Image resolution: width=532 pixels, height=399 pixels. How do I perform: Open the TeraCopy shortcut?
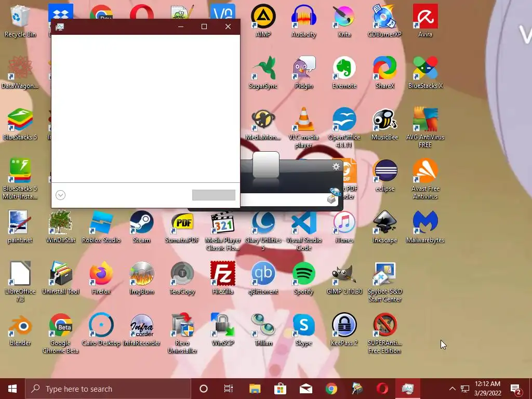(182, 278)
